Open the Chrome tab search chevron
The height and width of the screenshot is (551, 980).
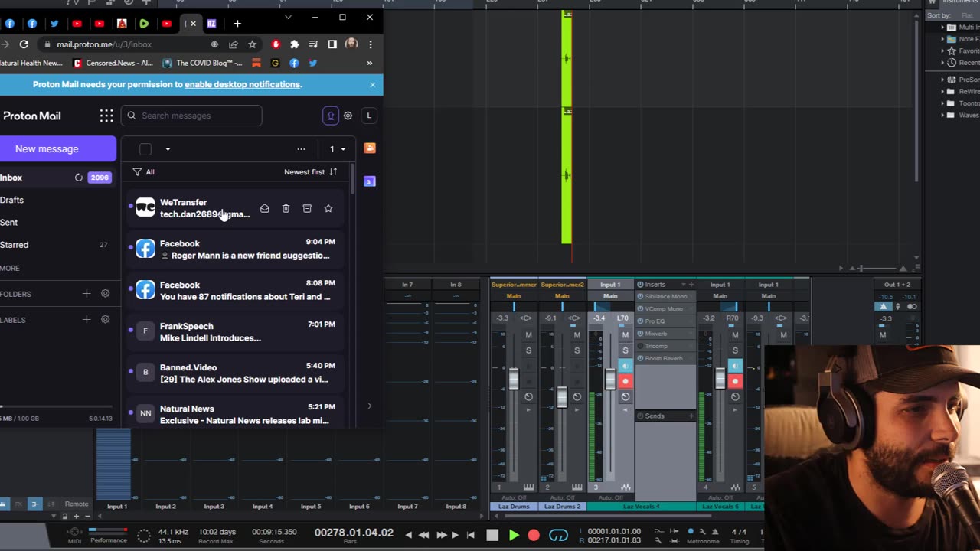coord(288,17)
